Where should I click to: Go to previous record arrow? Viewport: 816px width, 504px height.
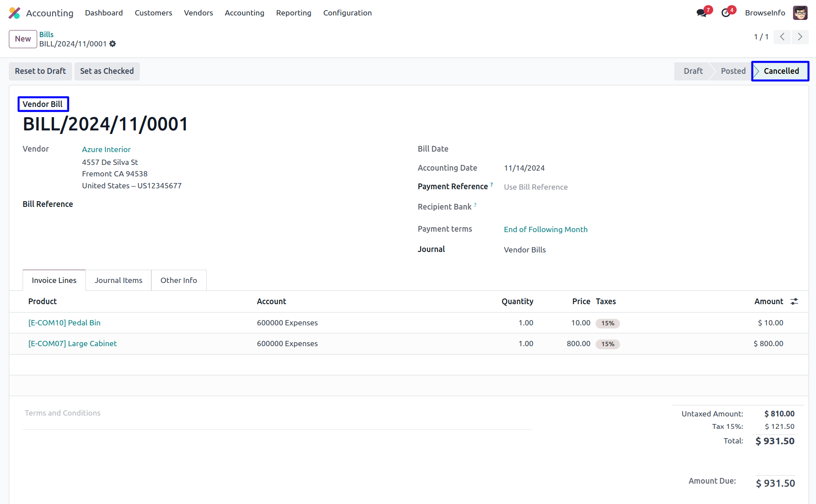coord(782,37)
